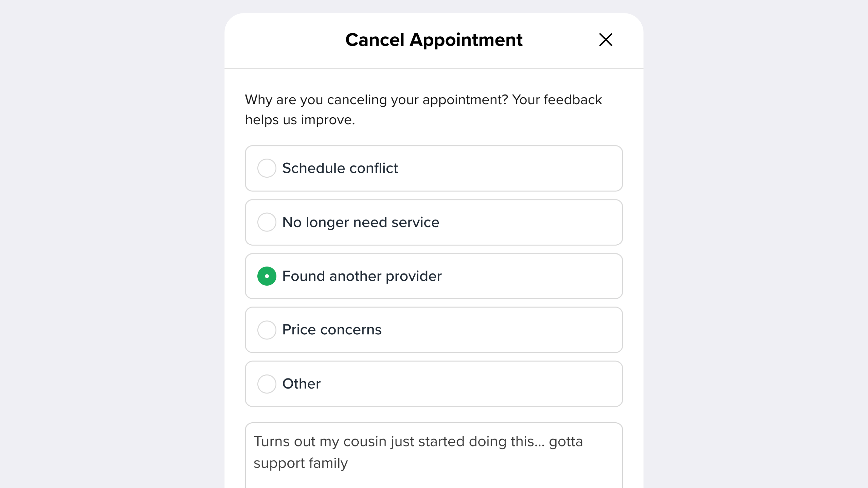Place cursor after "support family" in the comment
Image resolution: width=868 pixels, height=488 pixels.
click(x=348, y=463)
